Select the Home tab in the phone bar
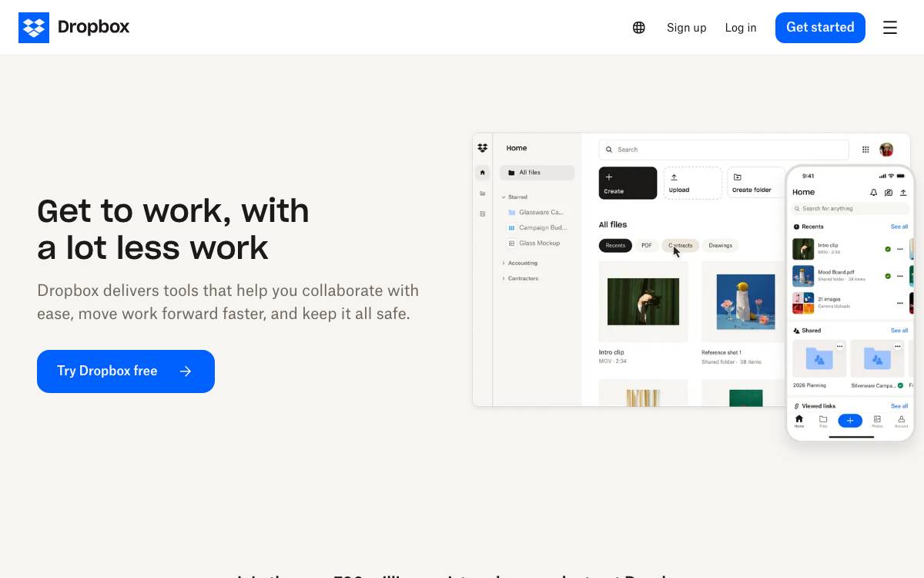This screenshot has height=578, width=924. point(799,421)
